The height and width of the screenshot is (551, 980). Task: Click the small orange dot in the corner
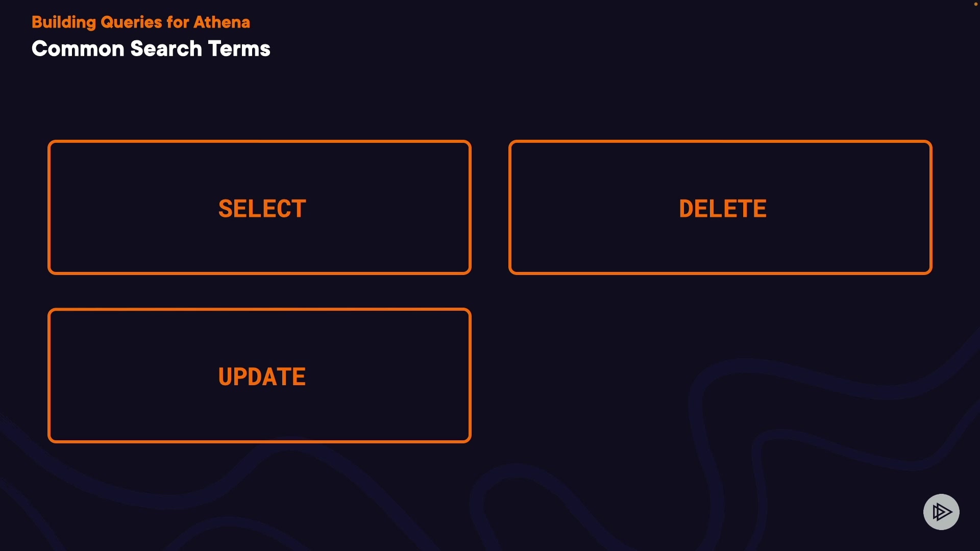[x=976, y=4]
